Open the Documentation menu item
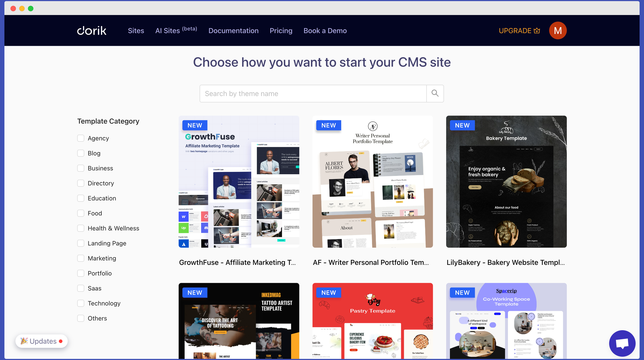 pyautogui.click(x=233, y=31)
